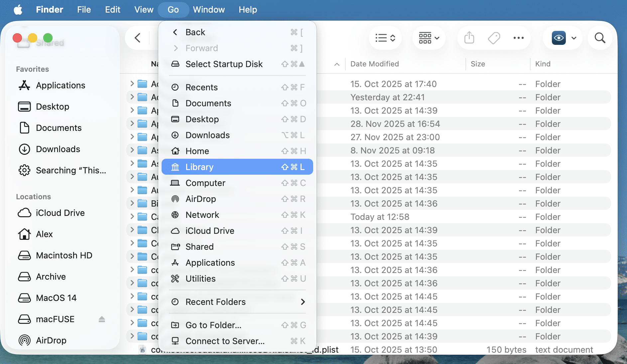The height and width of the screenshot is (364, 627).
Task: Select Home in the Go menu
Action: (x=237, y=151)
